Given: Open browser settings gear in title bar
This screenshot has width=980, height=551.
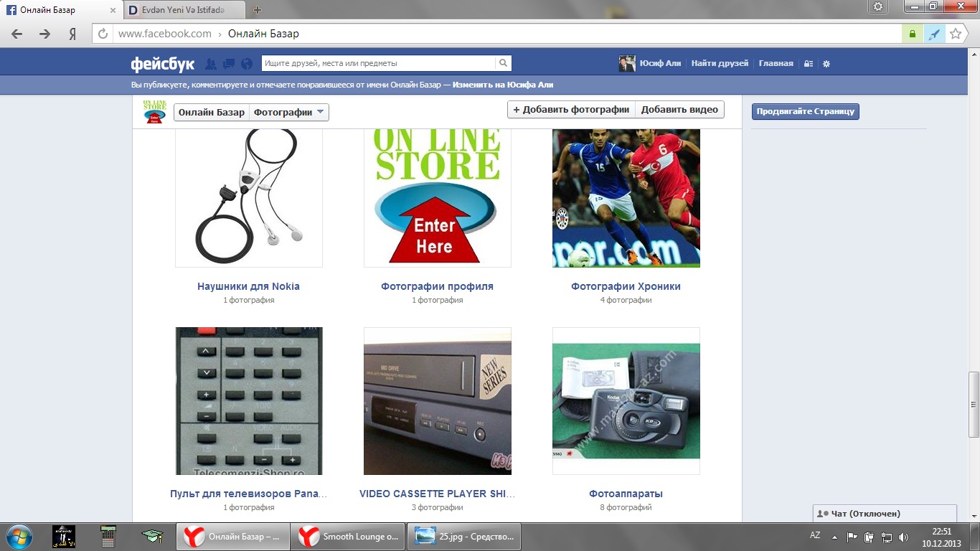Looking at the screenshot, I should (879, 6).
